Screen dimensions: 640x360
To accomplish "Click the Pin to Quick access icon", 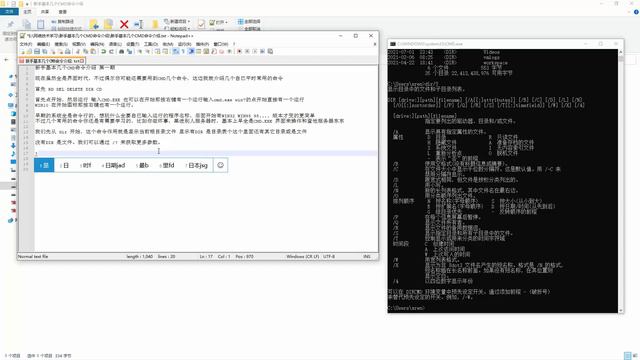I will pos(10,24).
